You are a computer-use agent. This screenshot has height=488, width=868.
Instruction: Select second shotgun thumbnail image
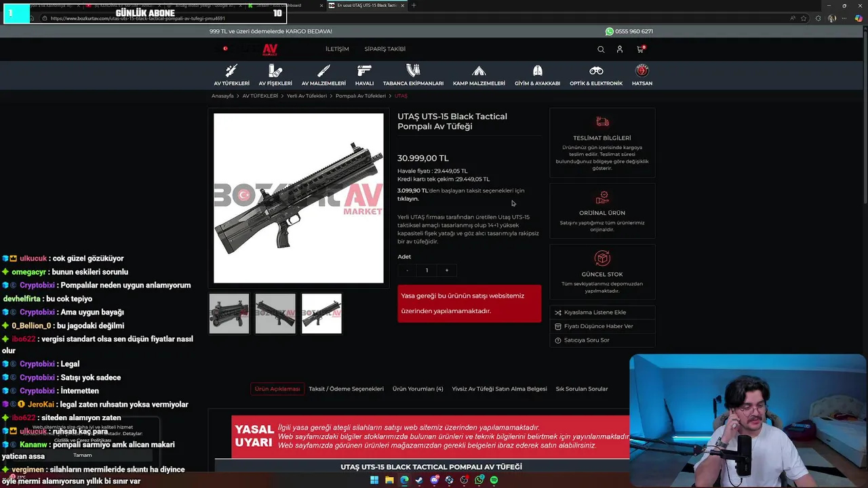[275, 313]
